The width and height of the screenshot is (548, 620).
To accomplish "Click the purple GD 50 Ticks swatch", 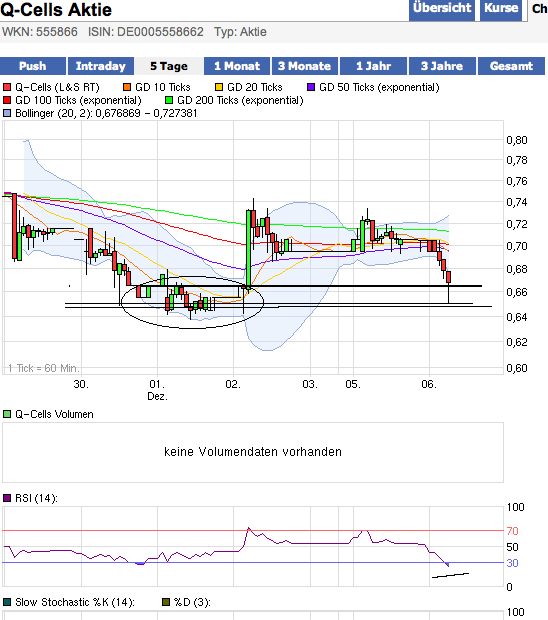I will (x=311, y=87).
